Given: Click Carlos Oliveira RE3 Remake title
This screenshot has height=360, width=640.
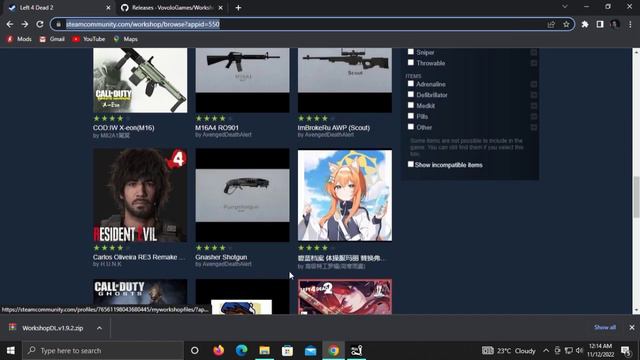Looking at the screenshot, I should (x=139, y=257).
